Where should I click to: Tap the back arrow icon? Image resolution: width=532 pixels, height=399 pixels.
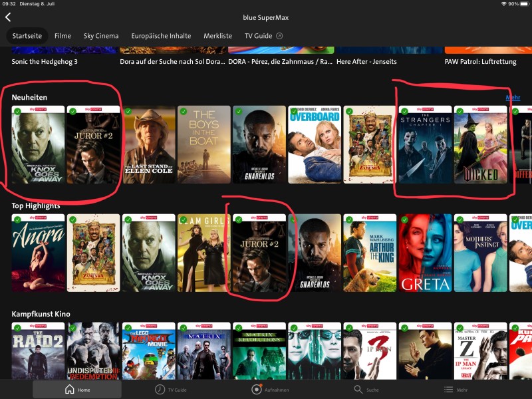[x=8, y=17]
